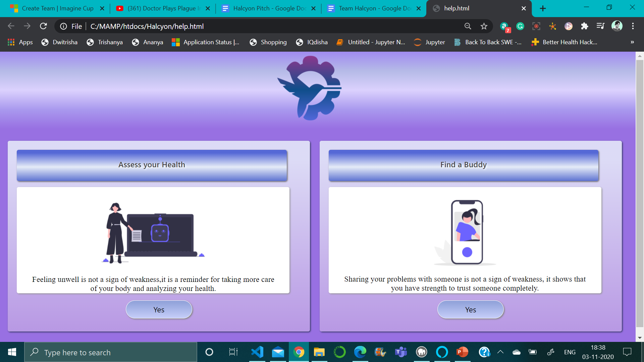Open the zoom magnifier in address bar
Screen dimensions: 644x362
(x=468, y=26)
